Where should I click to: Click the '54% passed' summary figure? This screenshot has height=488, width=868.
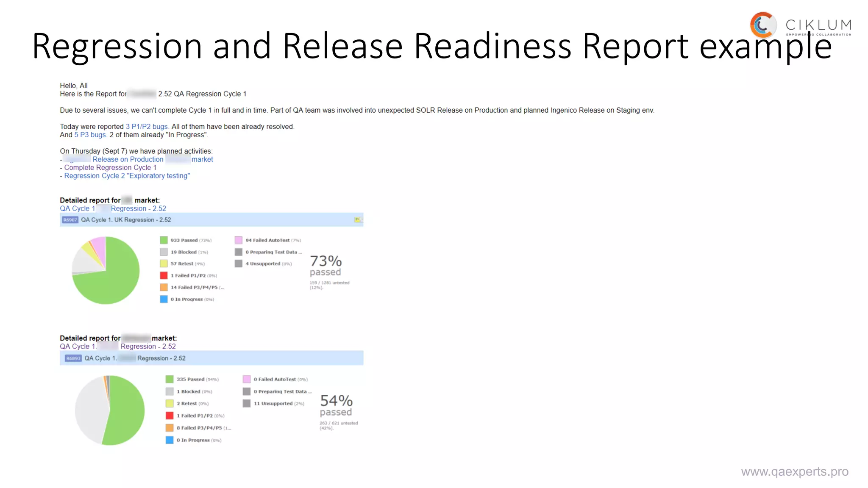336,405
